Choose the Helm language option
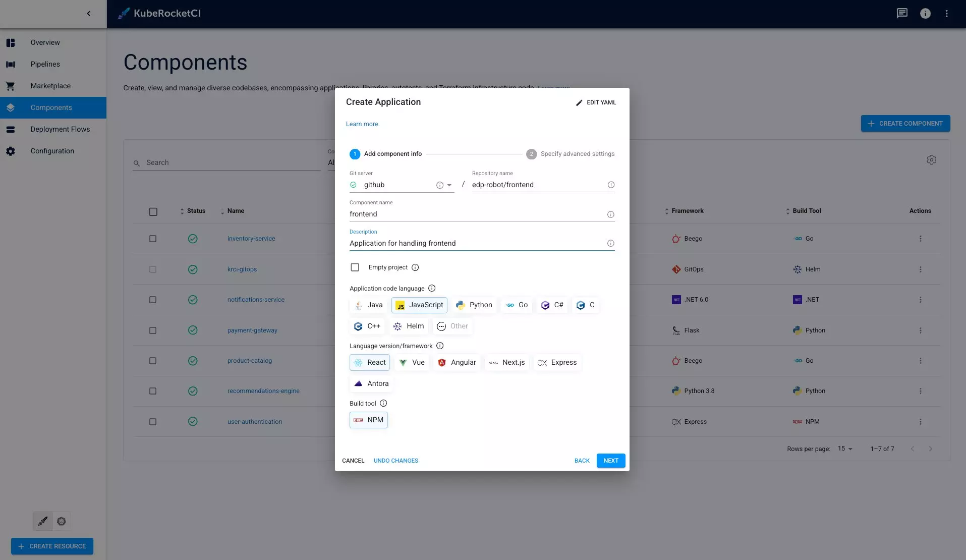 point(409,326)
